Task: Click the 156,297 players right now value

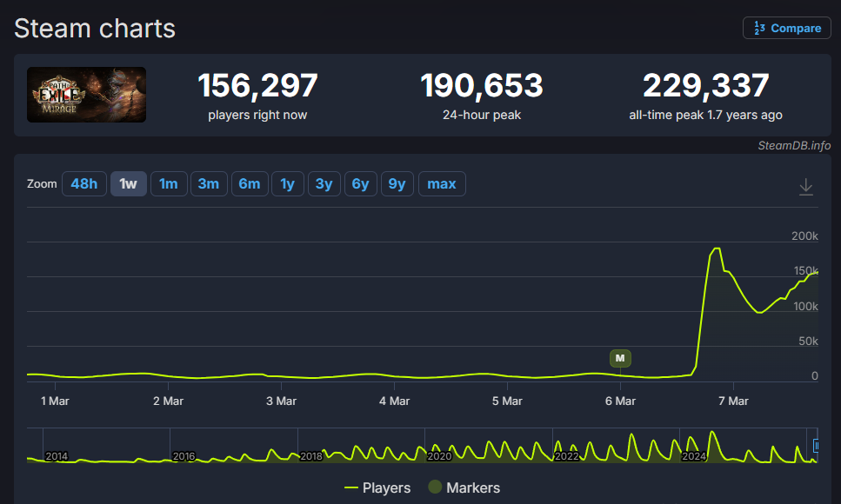Action: coord(257,86)
